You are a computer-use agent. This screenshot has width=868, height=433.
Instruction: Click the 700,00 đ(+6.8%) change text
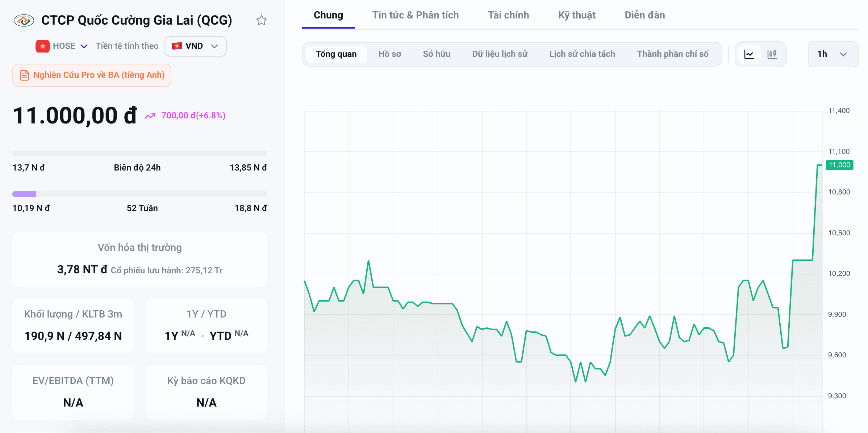point(193,115)
